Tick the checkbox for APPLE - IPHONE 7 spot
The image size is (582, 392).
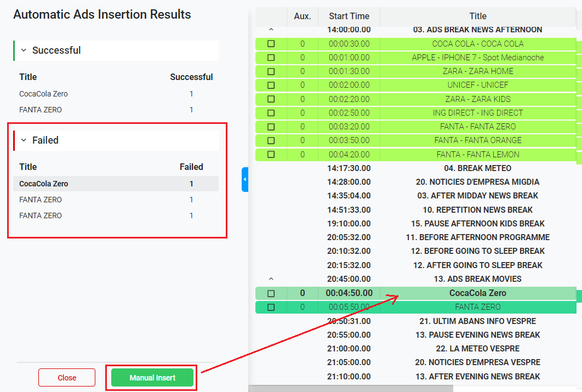(x=271, y=58)
